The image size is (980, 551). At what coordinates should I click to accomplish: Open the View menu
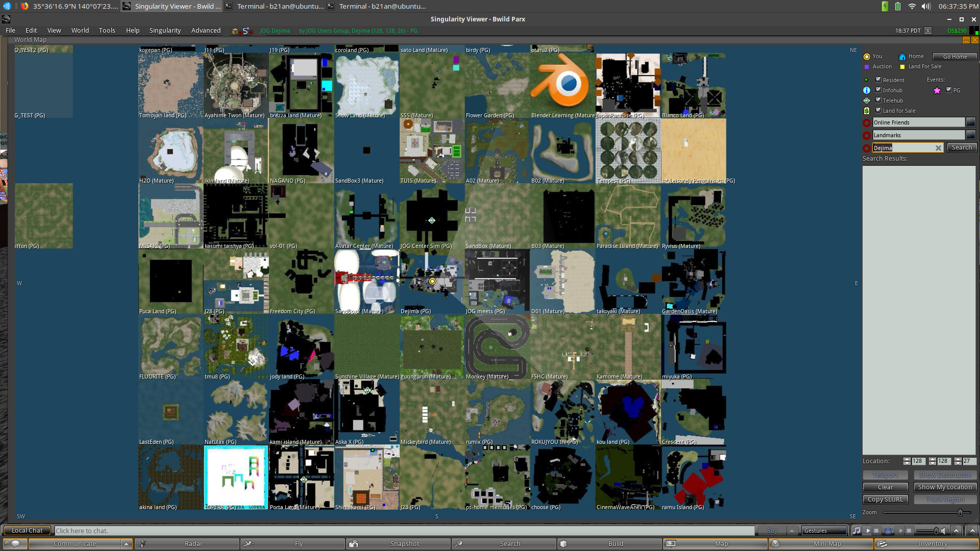coord(54,31)
